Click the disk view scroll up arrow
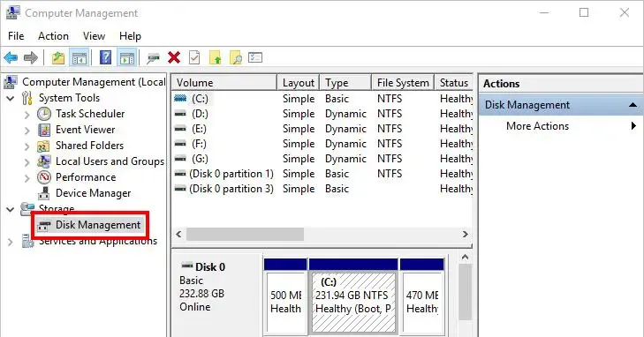Viewport: 644px width, 337px height. pos(465,257)
